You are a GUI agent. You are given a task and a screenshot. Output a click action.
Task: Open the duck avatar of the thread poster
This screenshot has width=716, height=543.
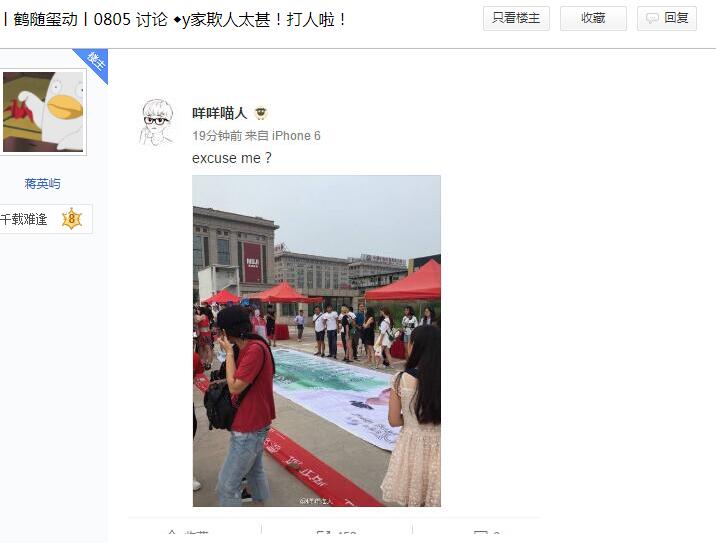point(43,112)
